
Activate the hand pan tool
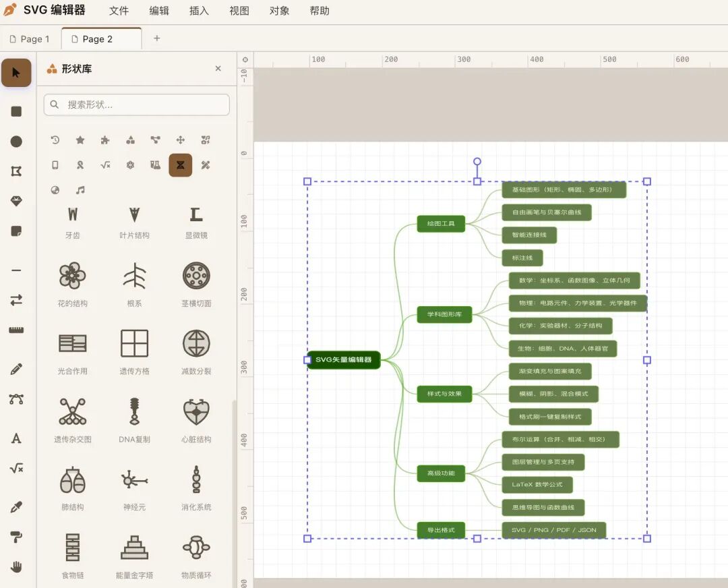coord(16,566)
